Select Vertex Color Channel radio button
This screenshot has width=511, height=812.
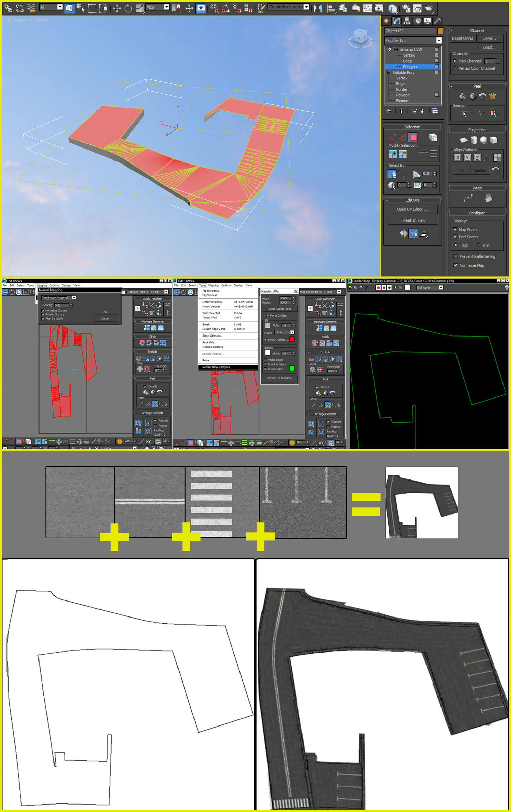click(x=455, y=68)
